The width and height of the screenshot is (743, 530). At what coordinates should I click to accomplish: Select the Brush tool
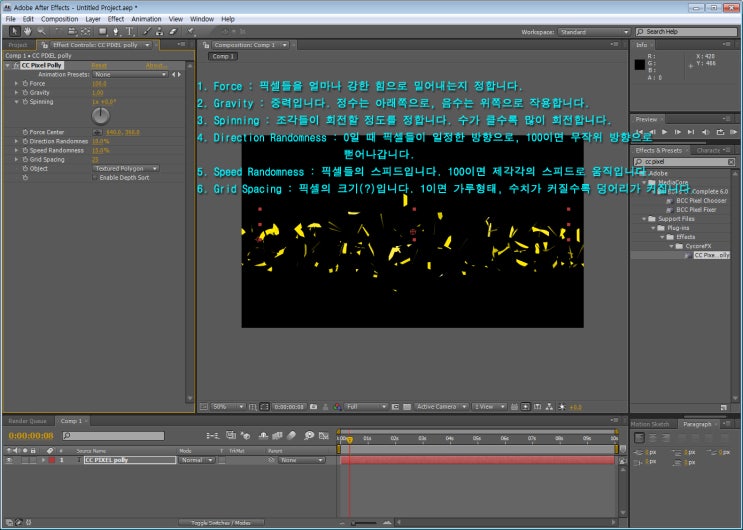[x=146, y=32]
